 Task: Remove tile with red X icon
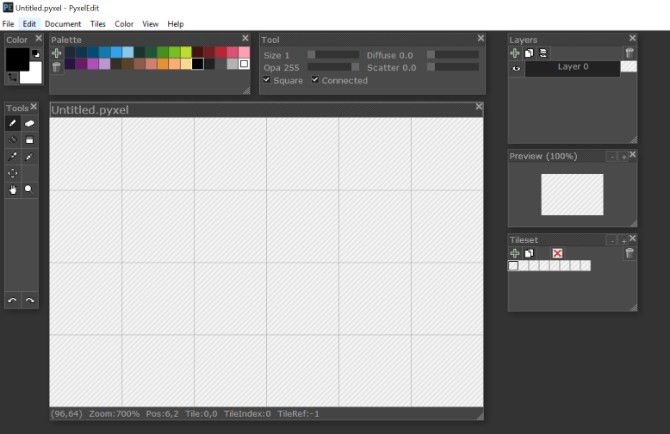click(x=557, y=253)
